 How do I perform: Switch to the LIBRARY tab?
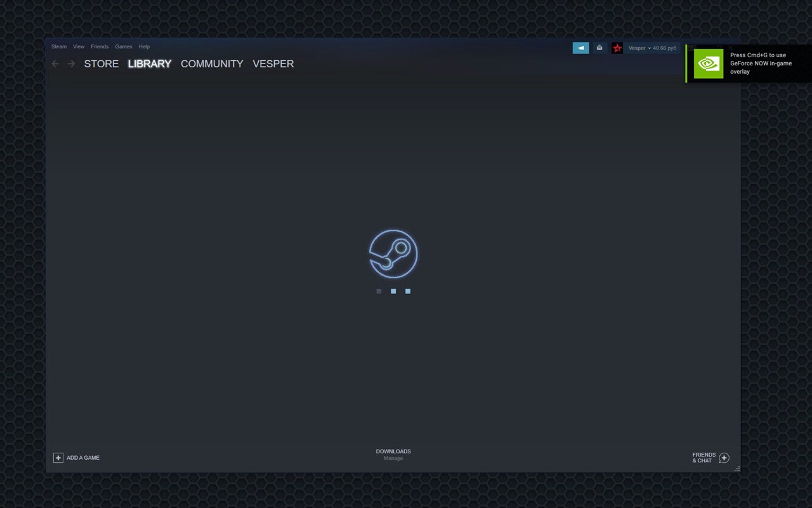150,63
